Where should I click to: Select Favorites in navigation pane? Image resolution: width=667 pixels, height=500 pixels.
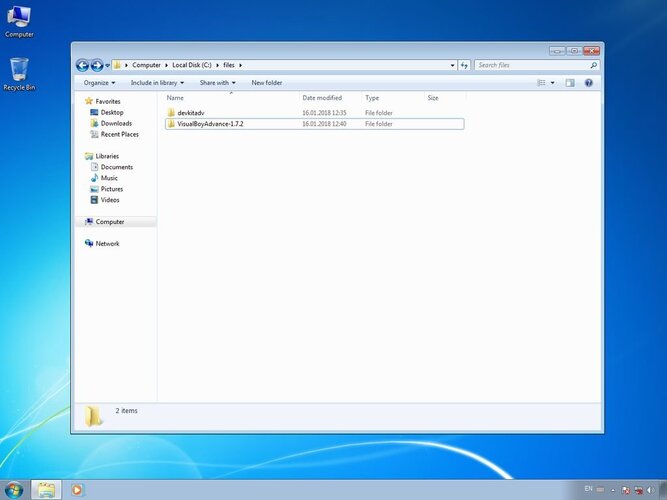tap(108, 101)
